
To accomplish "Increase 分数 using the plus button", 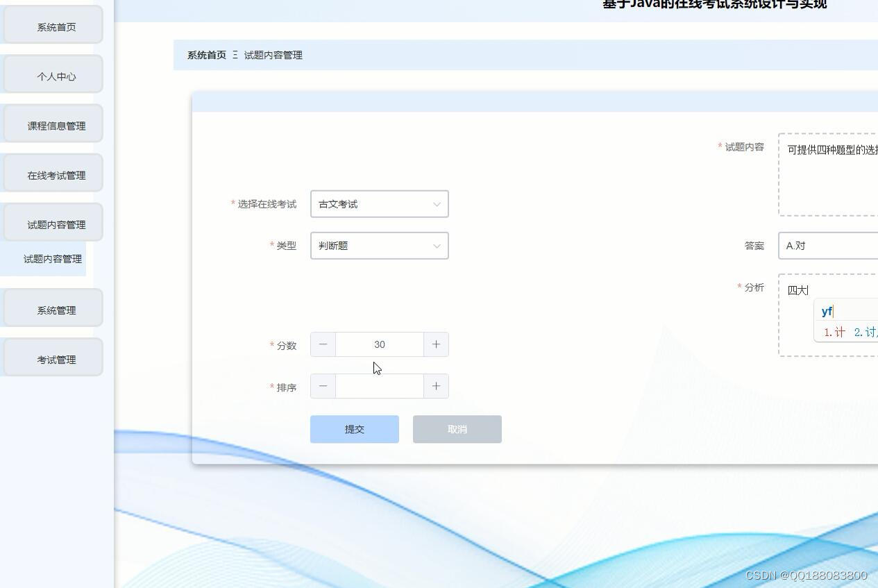I will [436, 344].
